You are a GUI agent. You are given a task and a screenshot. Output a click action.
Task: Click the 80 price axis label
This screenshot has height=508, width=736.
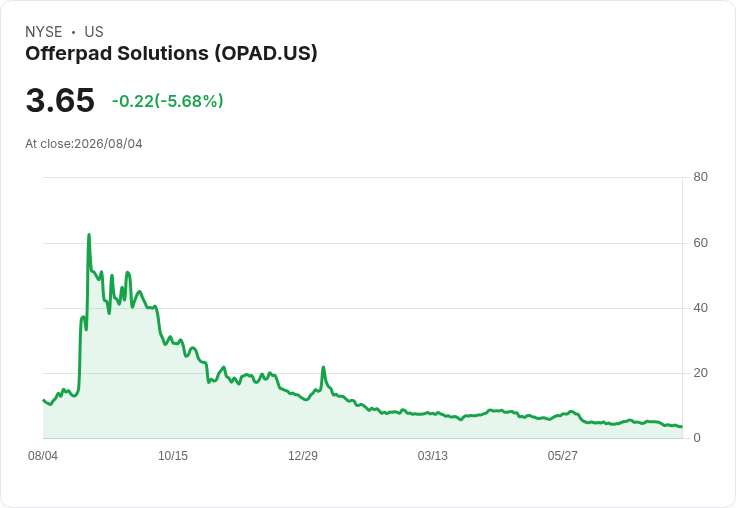700,177
